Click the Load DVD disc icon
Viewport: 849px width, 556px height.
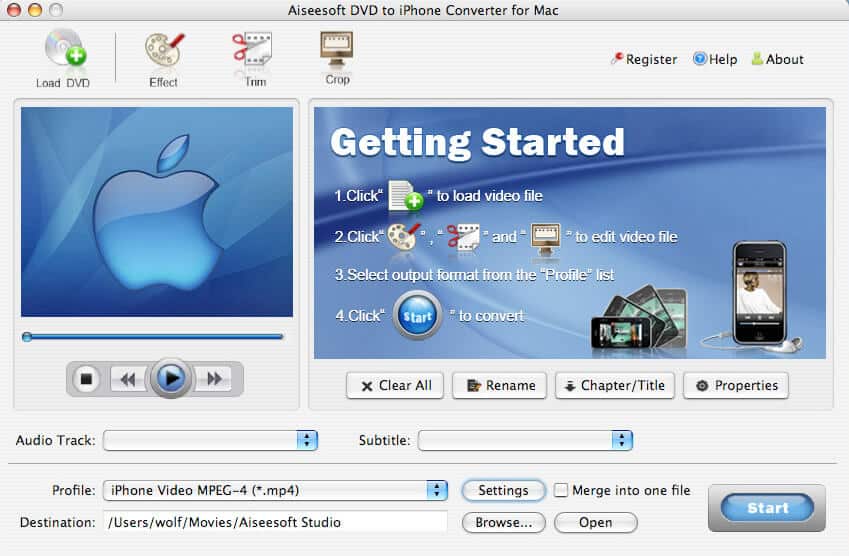pos(65,49)
